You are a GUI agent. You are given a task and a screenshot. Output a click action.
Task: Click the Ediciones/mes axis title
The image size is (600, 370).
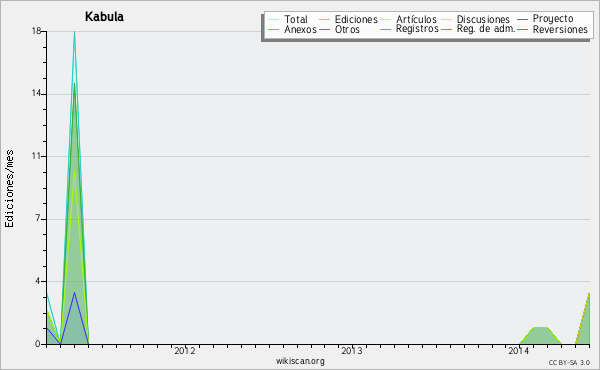[x=9, y=189]
